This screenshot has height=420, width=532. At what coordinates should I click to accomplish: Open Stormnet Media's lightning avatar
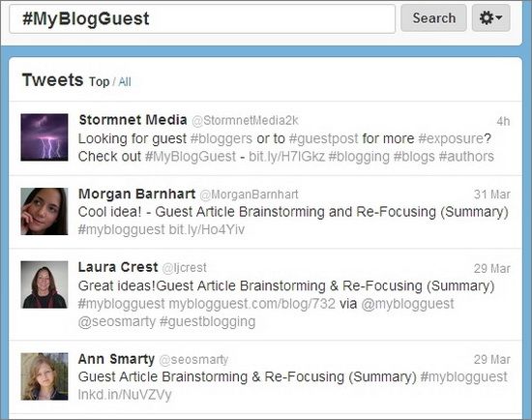coord(44,137)
